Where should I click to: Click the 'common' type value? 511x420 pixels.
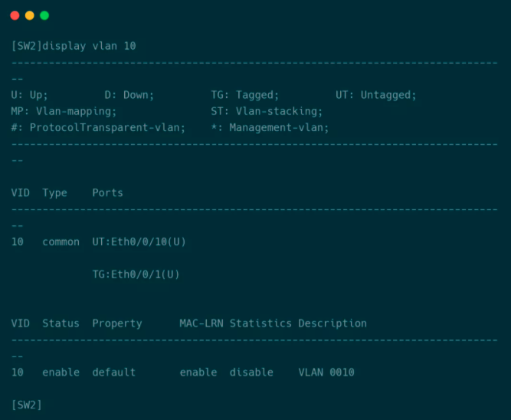pos(61,242)
